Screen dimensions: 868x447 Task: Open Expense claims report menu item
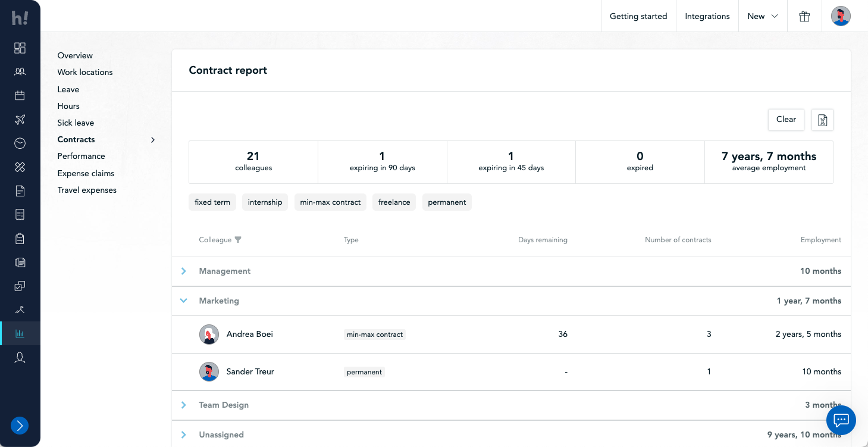[x=86, y=173]
